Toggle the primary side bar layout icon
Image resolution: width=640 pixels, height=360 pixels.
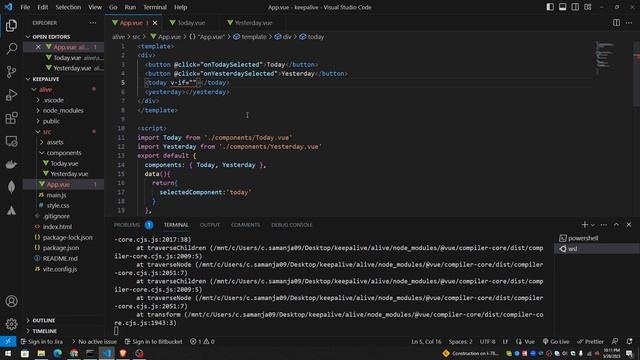click(x=550, y=7)
